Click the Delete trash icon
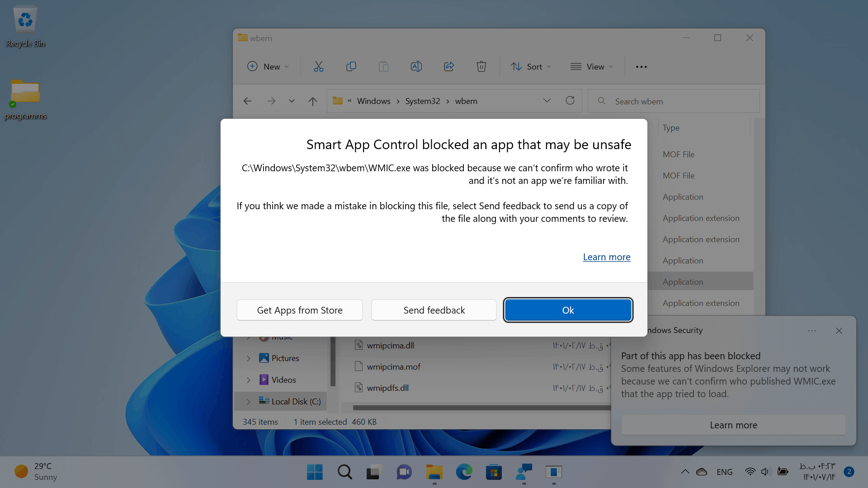868x488 pixels. pos(481,67)
